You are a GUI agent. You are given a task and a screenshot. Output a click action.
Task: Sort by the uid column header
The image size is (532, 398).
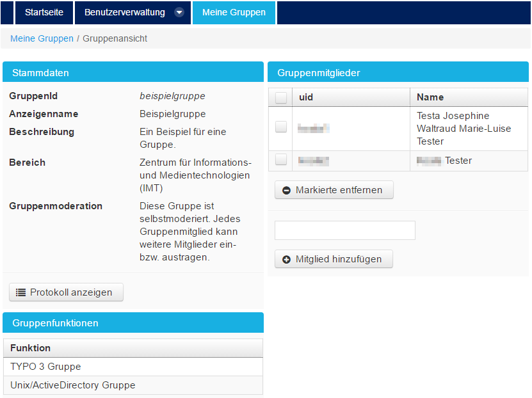tap(305, 97)
